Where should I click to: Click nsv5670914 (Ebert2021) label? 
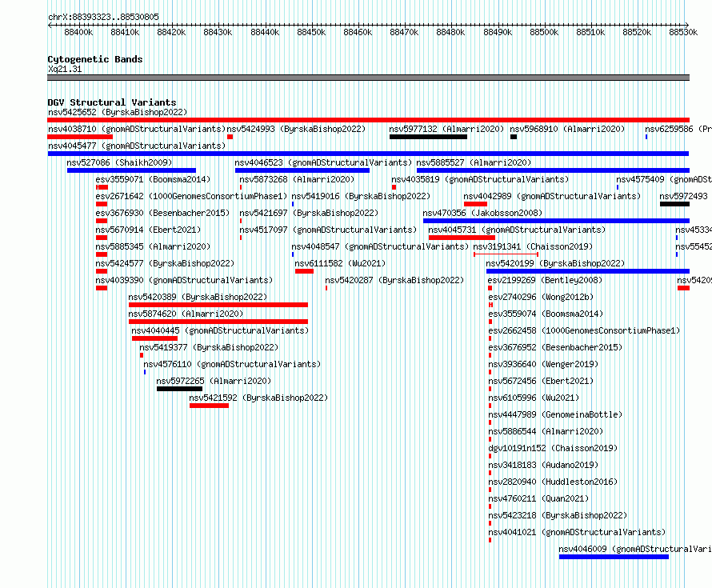tap(148, 230)
